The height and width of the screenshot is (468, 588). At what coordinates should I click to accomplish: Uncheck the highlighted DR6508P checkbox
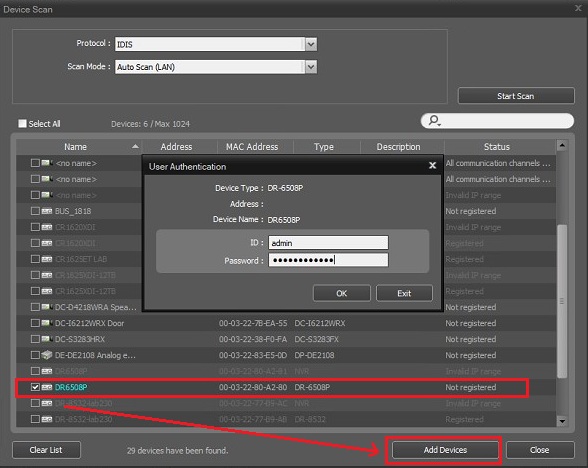tap(35, 387)
